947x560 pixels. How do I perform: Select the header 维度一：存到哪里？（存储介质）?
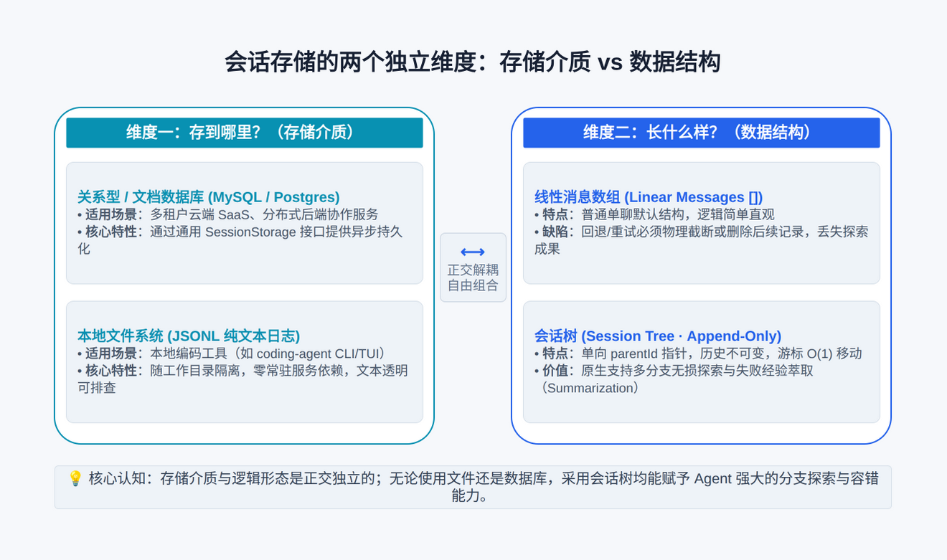click(245, 133)
